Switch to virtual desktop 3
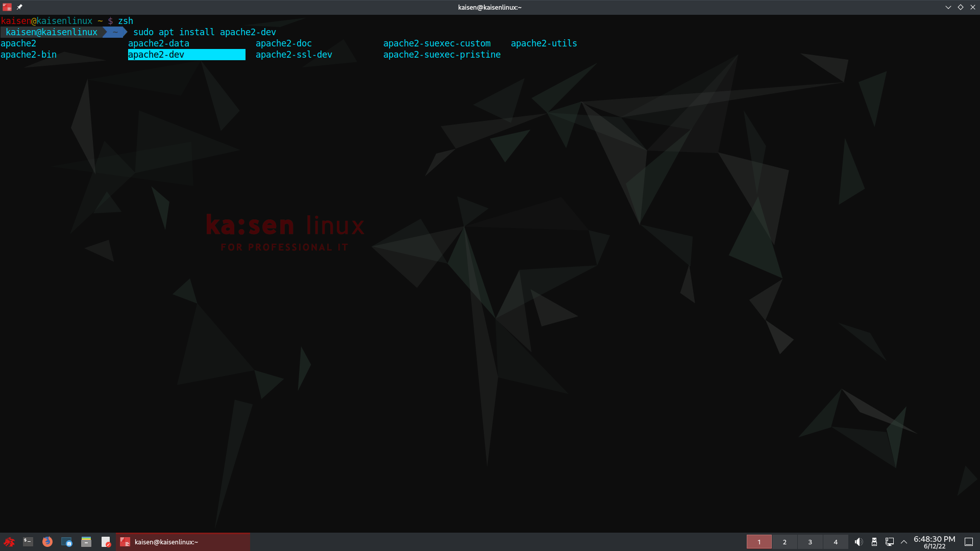The height and width of the screenshot is (551, 980). [810, 542]
